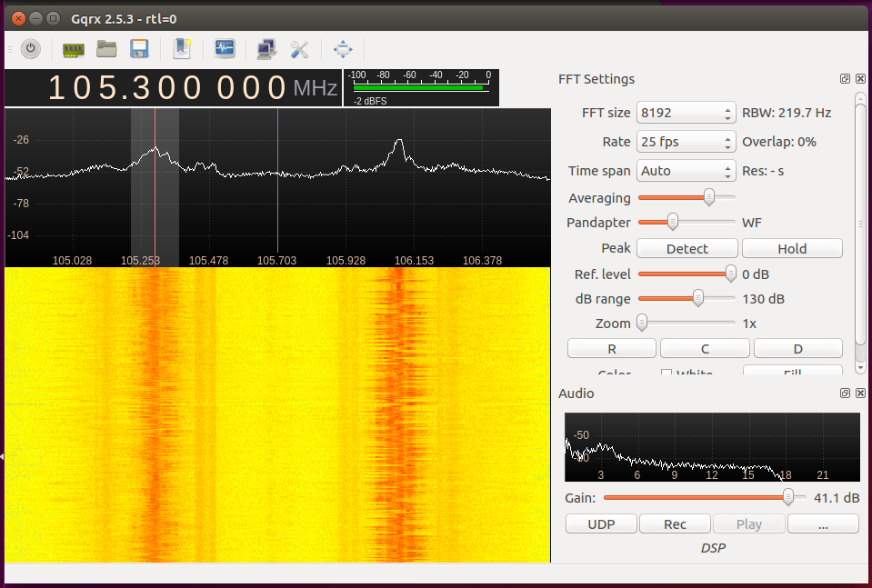Click the C center button
Viewport: 872px width, 588px height.
click(705, 348)
